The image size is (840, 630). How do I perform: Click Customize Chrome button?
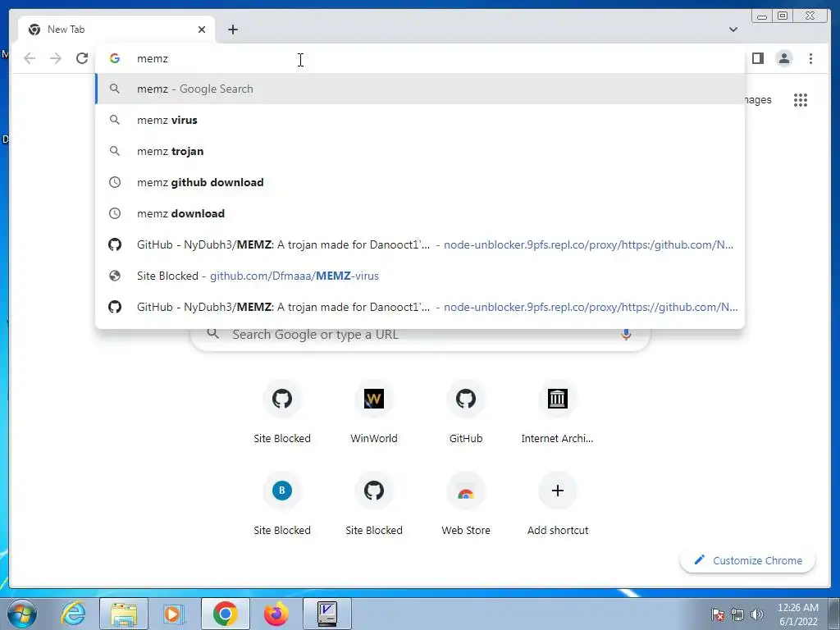748,560
